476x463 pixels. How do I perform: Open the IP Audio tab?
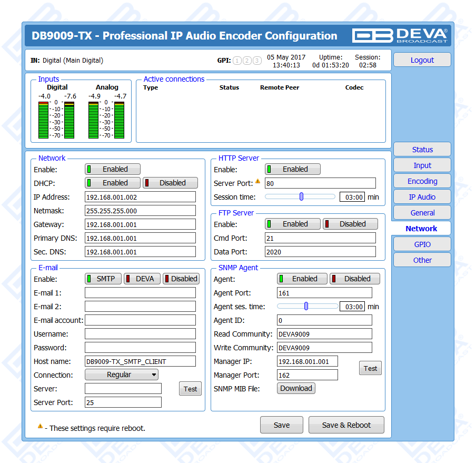coord(422,197)
